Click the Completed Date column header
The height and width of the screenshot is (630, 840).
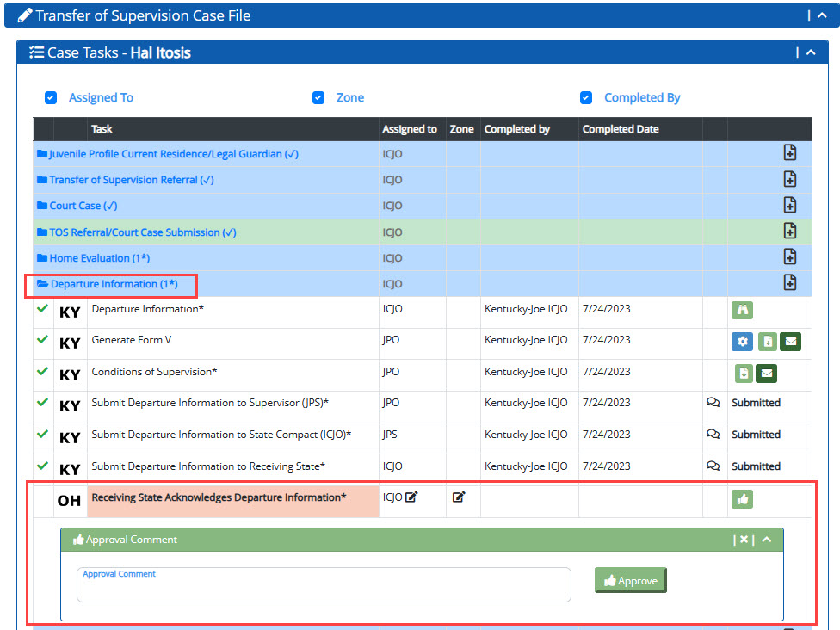click(x=621, y=129)
